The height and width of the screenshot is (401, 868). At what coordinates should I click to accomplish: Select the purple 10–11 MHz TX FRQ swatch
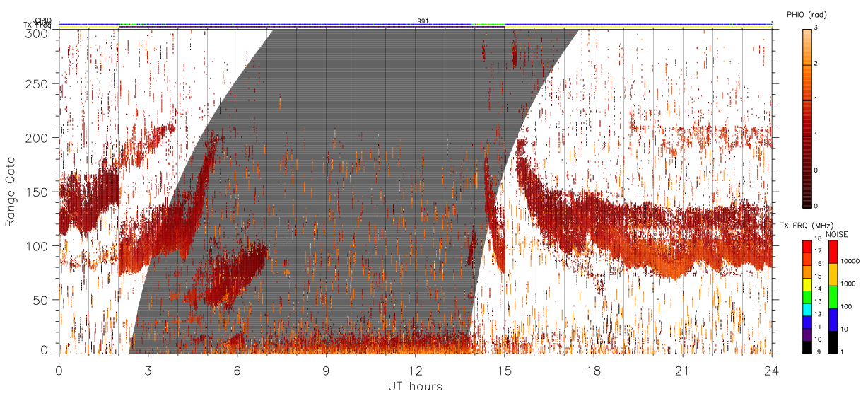click(807, 335)
